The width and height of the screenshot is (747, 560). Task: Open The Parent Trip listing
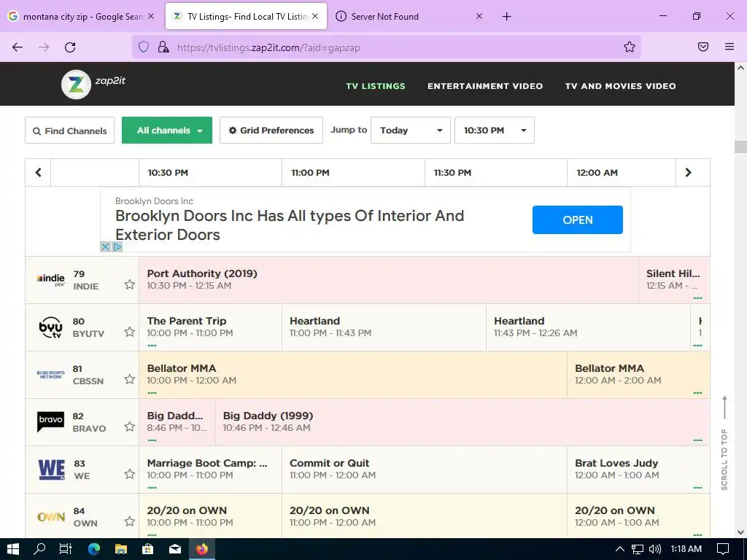pos(210,327)
